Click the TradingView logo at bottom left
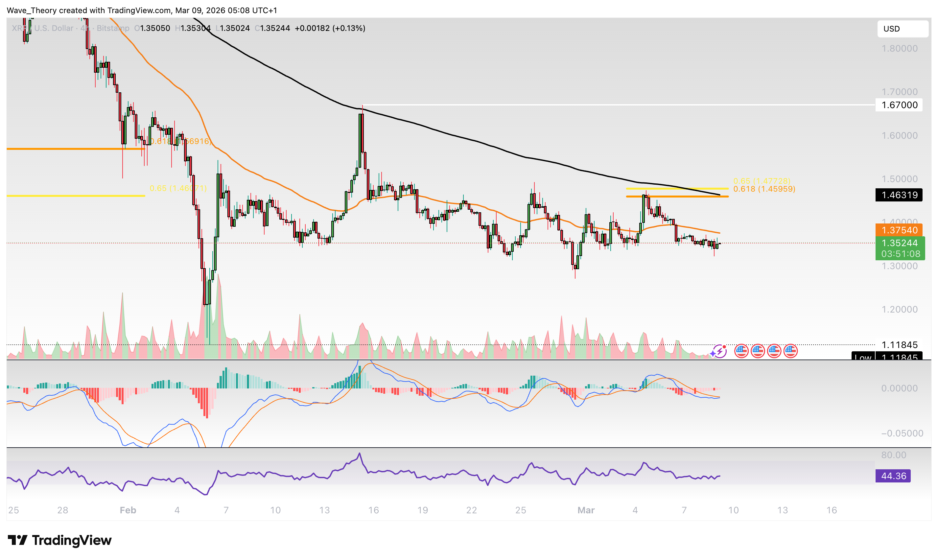The image size is (938, 560). (59, 540)
